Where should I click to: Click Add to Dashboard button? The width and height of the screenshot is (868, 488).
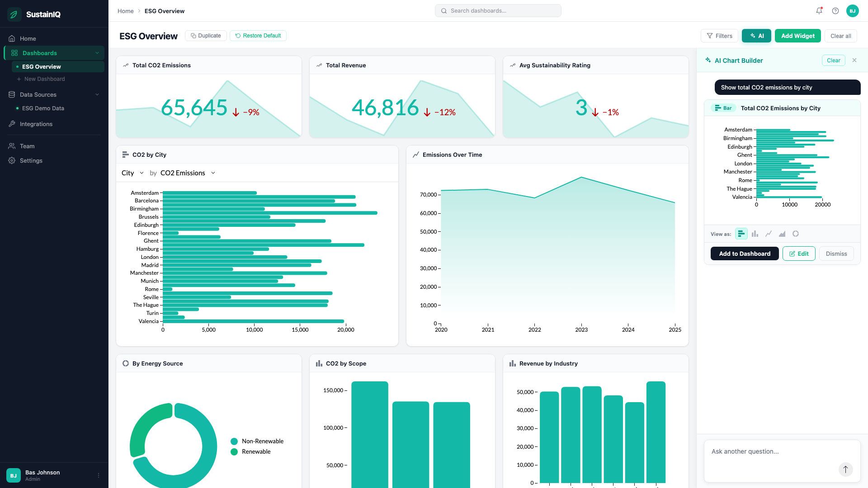[x=745, y=253]
